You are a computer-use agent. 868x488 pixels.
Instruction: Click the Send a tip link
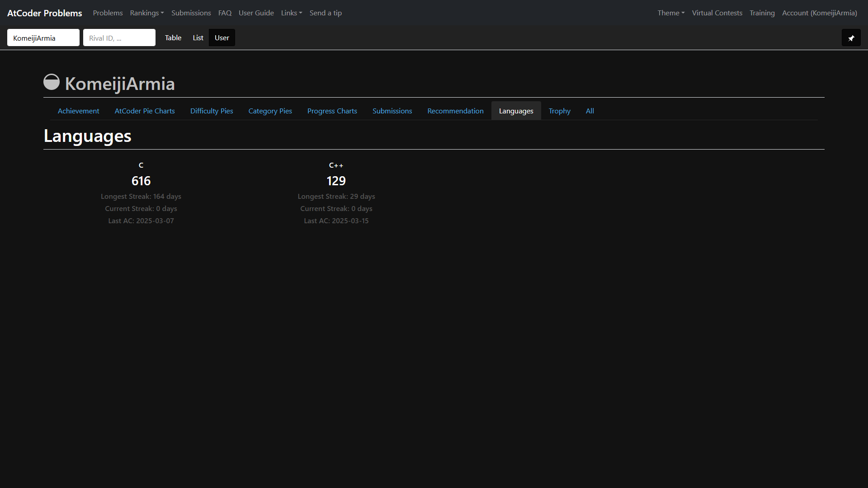click(x=325, y=13)
